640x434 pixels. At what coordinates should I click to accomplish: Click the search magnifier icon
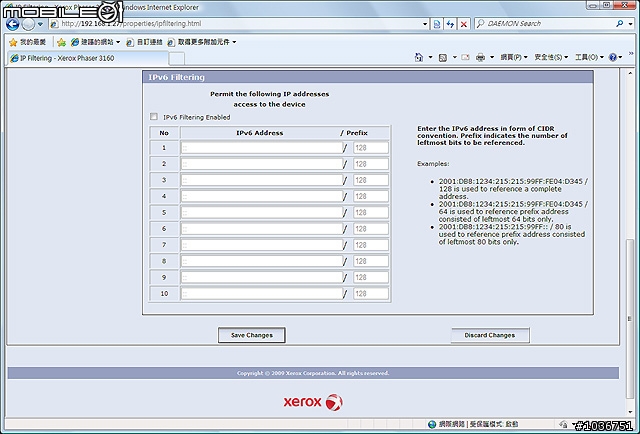click(620, 24)
